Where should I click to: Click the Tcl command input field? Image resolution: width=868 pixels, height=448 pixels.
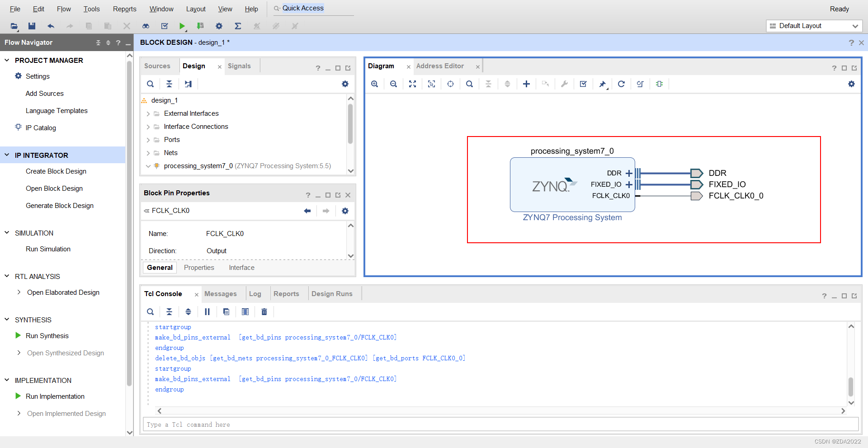pyautogui.click(x=500, y=424)
